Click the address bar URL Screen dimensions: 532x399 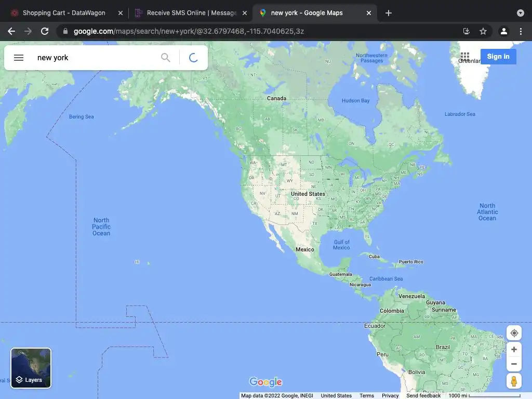pyautogui.click(x=189, y=31)
